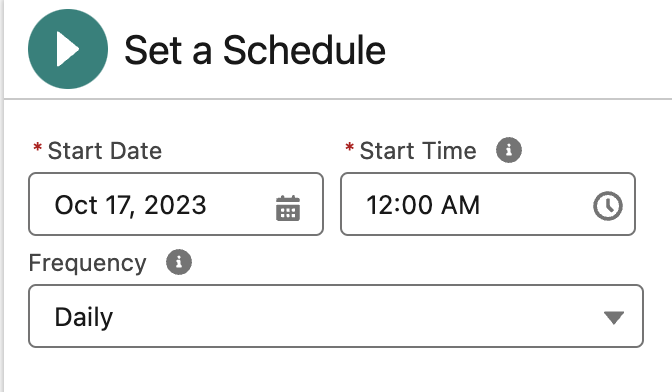Click the green play start icon
Screen dimensions: 672x392
(68, 49)
